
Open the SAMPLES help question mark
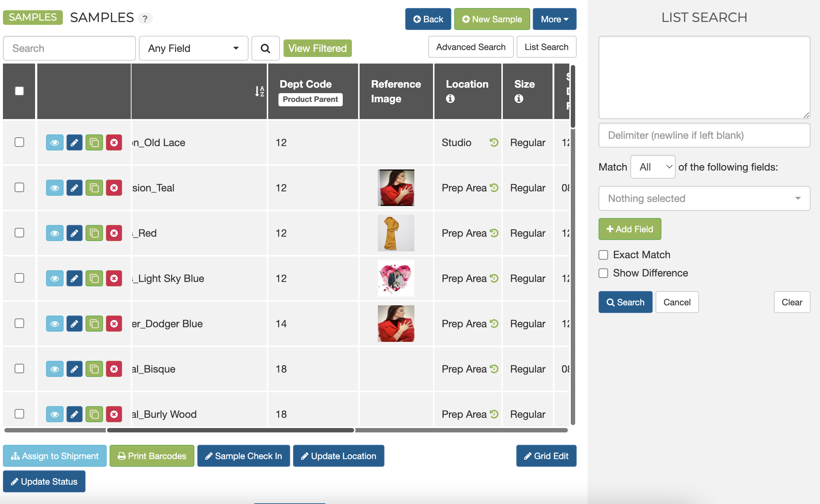coord(145,19)
